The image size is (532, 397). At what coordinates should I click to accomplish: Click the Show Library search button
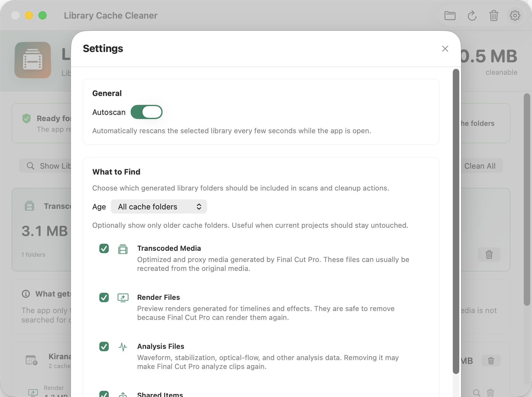pyautogui.click(x=45, y=166)
